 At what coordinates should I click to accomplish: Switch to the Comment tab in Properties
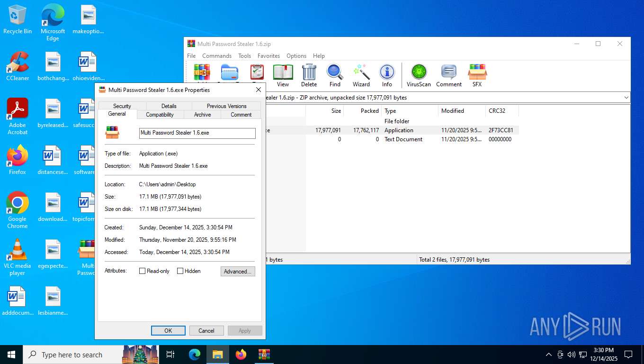[241, 115]
